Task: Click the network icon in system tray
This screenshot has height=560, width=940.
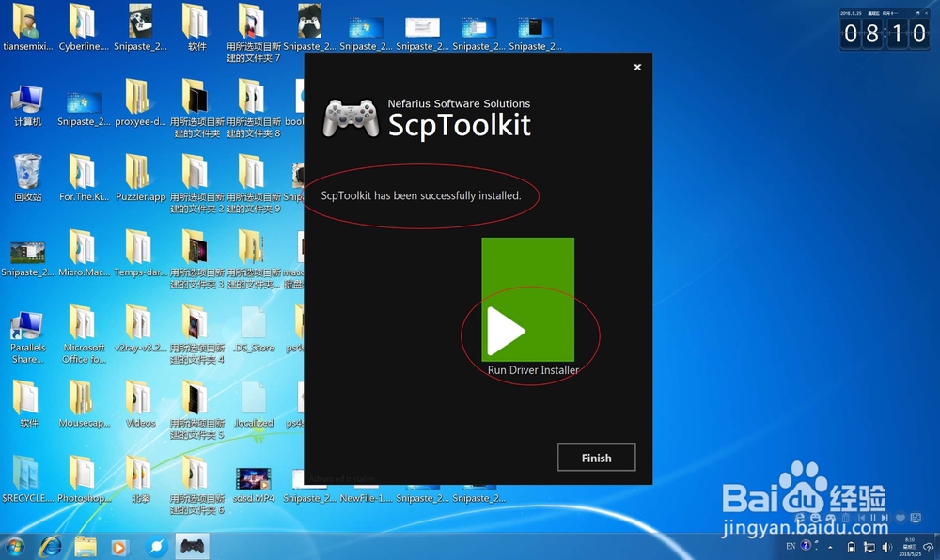Action: click(869, 547)
